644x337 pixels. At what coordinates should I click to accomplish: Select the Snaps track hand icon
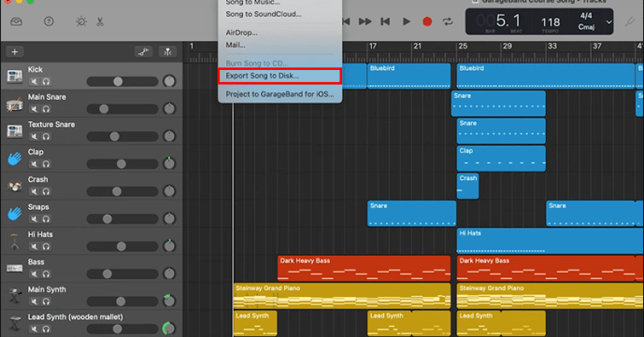14,213
